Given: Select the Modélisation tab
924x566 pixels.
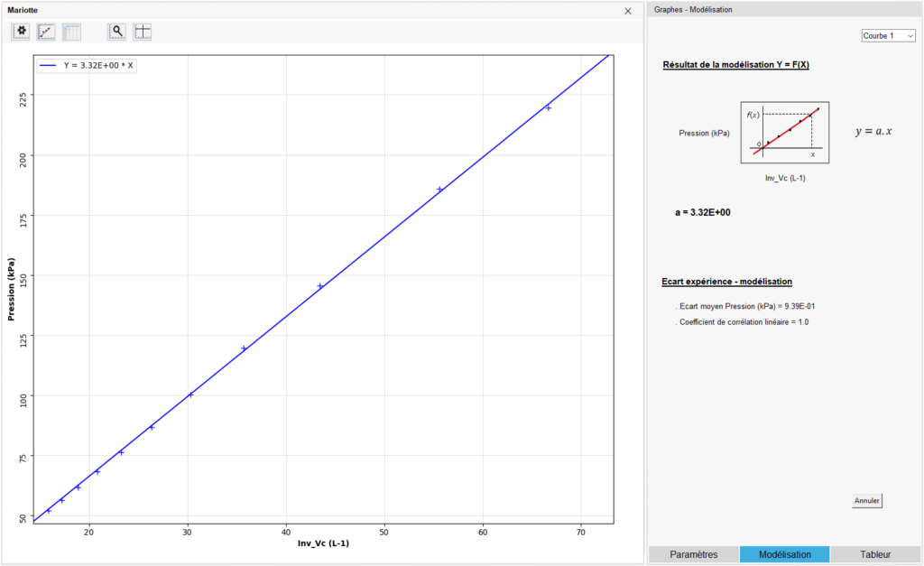Looking at the screenshot, I should pos(784,554).
